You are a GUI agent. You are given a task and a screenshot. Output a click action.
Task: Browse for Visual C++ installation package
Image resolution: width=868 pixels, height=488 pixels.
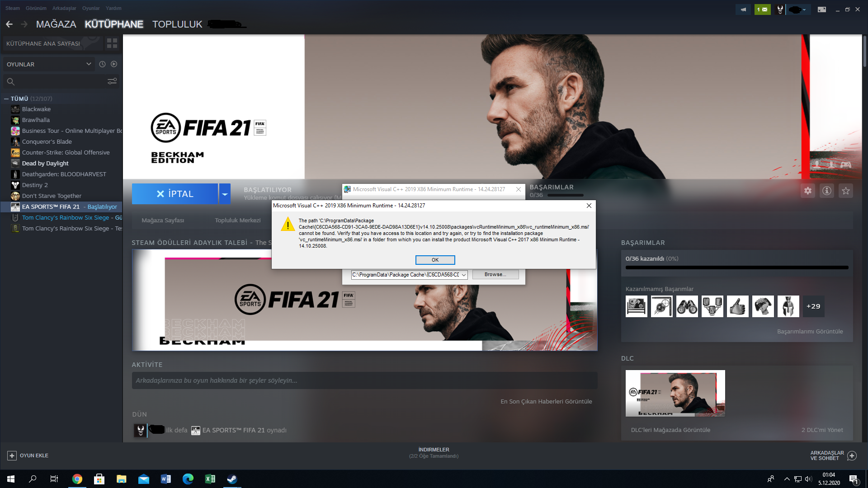click(x=495, y=274)
